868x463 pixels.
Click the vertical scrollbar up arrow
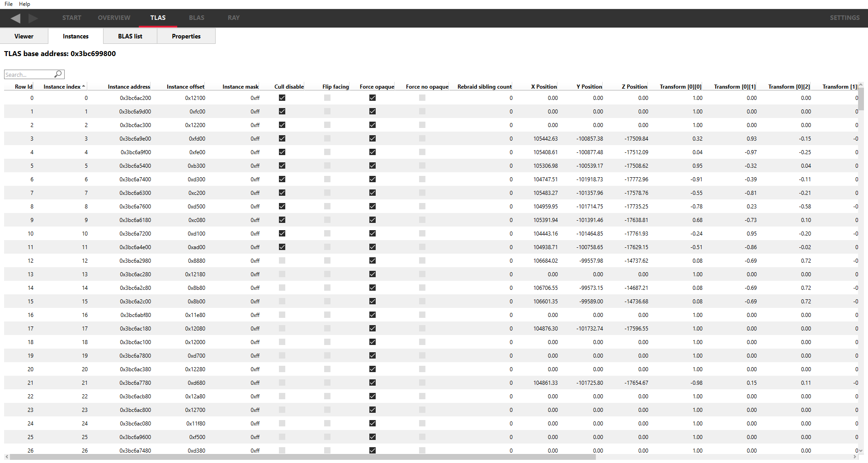pos(861,85)
